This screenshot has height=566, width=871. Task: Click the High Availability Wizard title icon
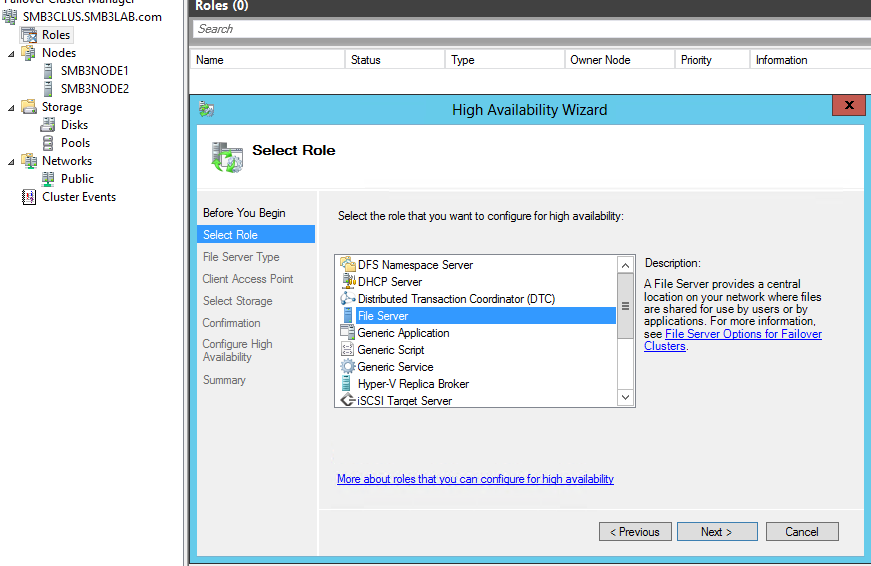pos(207,109)
